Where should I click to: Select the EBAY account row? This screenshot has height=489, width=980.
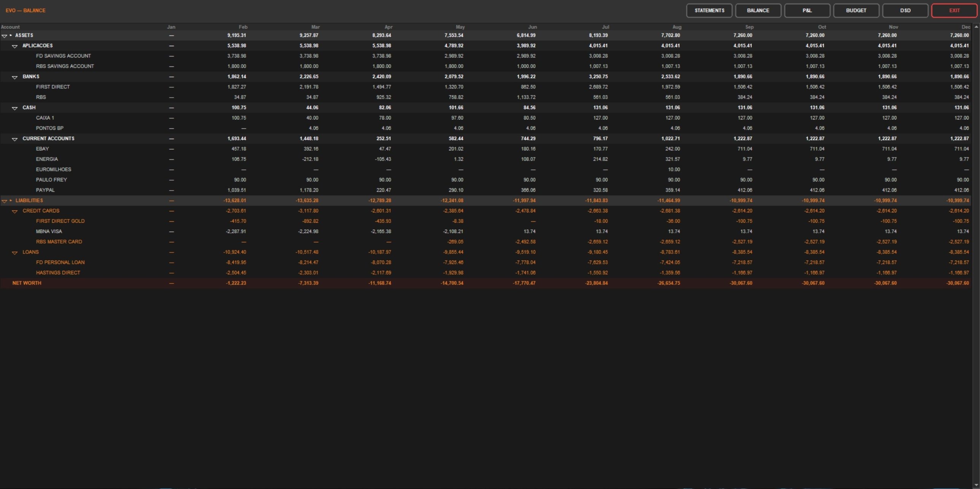485,149
